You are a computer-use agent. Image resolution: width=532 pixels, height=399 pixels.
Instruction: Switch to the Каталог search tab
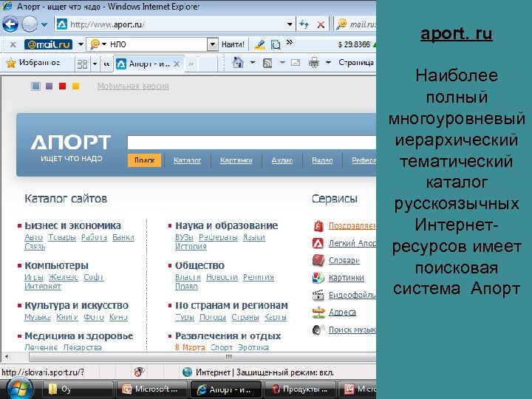point(187,160)
